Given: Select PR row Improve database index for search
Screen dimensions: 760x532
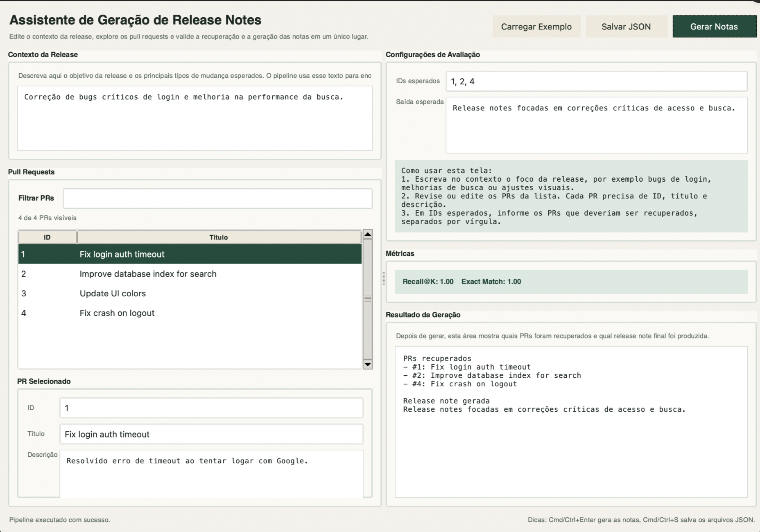Looking at the screenshot, I should pos(190,274).
